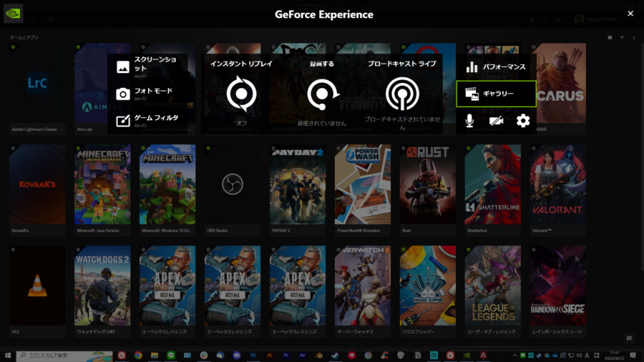Select Adobe Lightroom Classic tile in library
Screen dimensions: 644x362
click(37, 88)
